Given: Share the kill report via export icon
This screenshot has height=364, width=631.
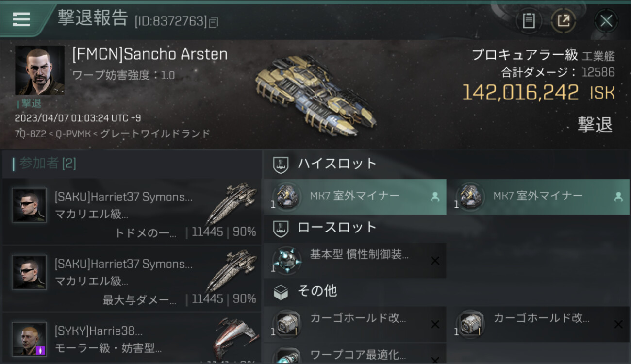Looking at the screenshot, I should tap(564, 20).
